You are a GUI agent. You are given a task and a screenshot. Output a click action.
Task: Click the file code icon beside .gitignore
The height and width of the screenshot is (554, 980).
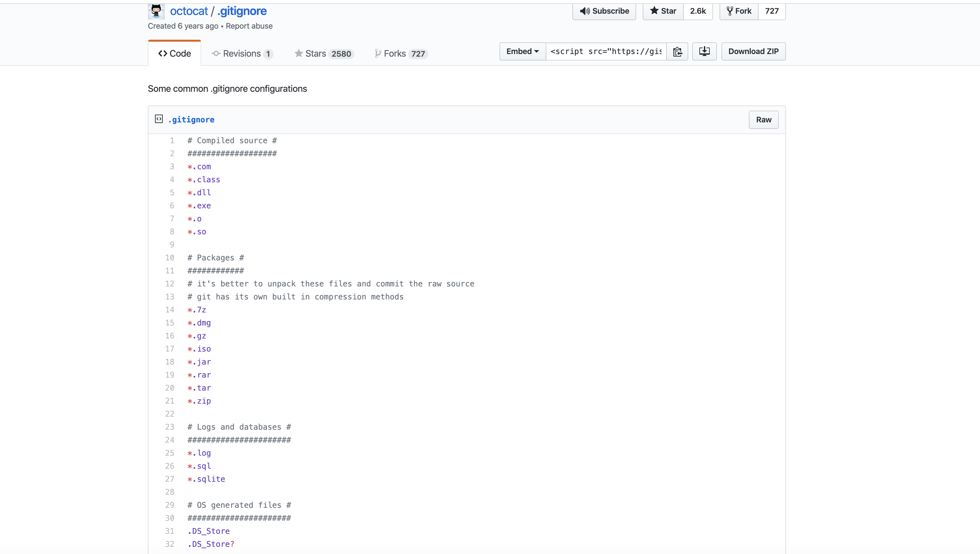tap(159, 119)
